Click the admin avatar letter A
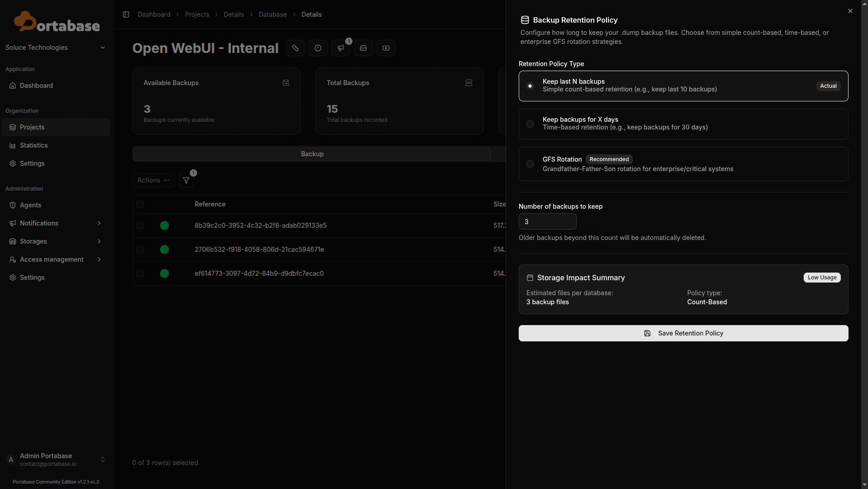The image size is (868, 489). 11,460
